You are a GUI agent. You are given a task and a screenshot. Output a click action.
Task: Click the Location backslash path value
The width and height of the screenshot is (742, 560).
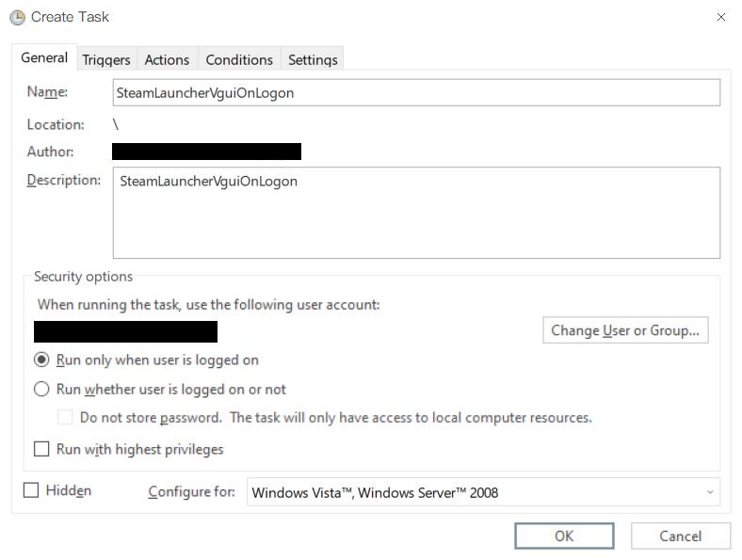pos(116,124)
